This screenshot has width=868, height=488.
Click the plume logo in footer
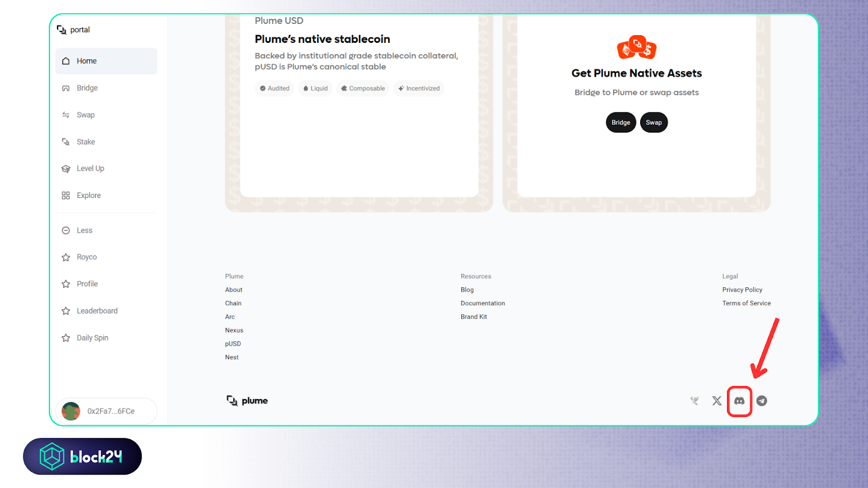click(x=247, y=401)
